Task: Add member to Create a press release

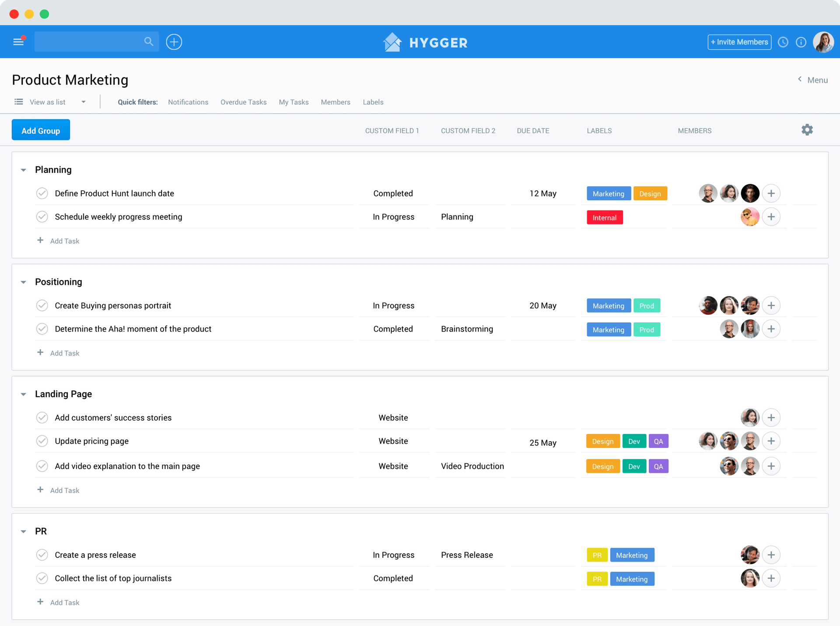Action: (x=771, y=555)
